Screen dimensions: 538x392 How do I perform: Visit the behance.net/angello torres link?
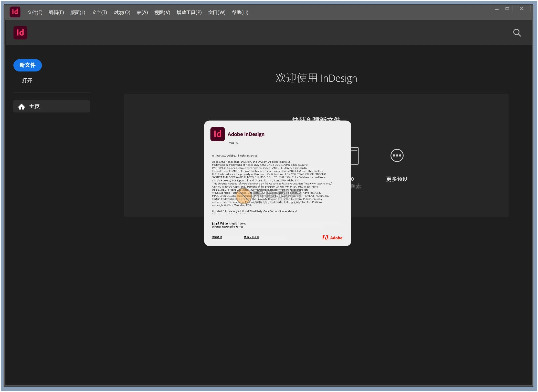tap(227, 226)
